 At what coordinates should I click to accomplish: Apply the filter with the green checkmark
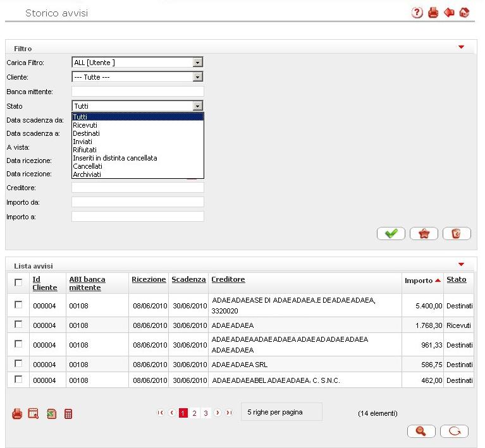click(x=391, y=234)
